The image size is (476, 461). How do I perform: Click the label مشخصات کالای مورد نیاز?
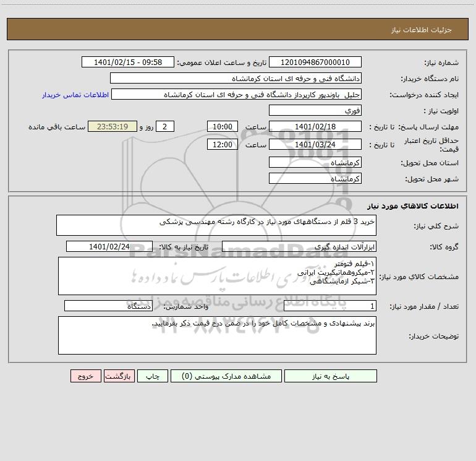pyautogui.click(x=419, y=277)
